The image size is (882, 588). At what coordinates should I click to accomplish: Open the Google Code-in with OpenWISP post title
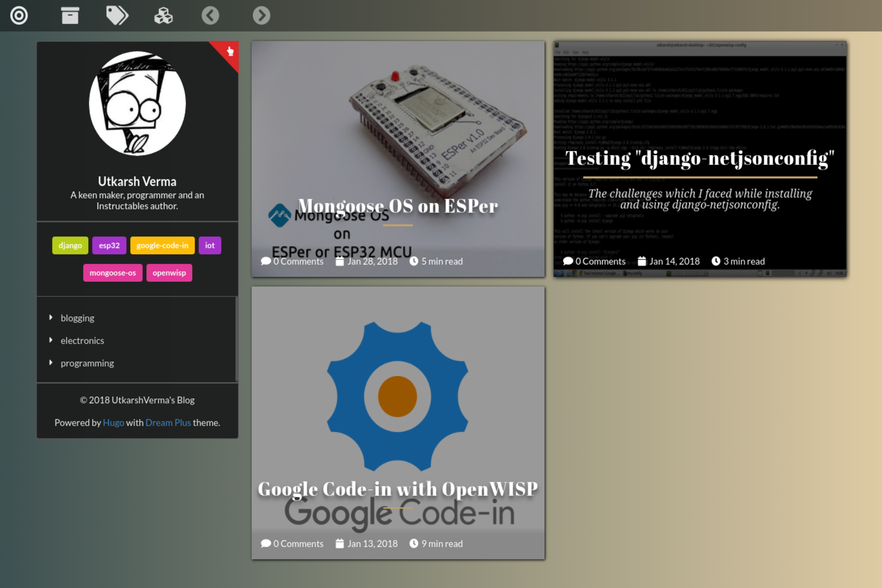398,489
